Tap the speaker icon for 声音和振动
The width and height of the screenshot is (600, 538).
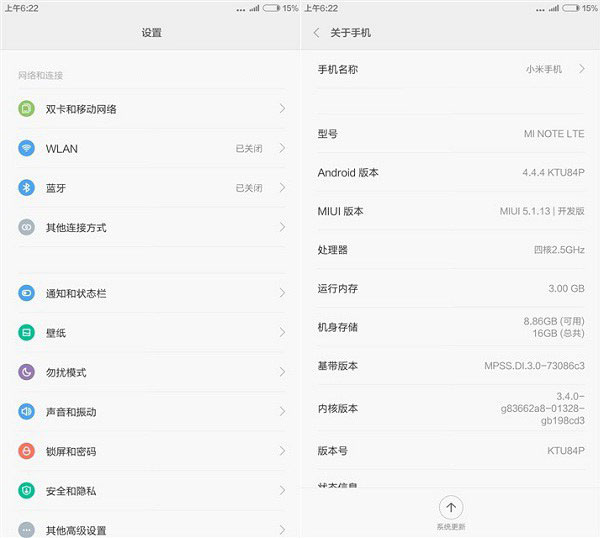coord(26,411)
